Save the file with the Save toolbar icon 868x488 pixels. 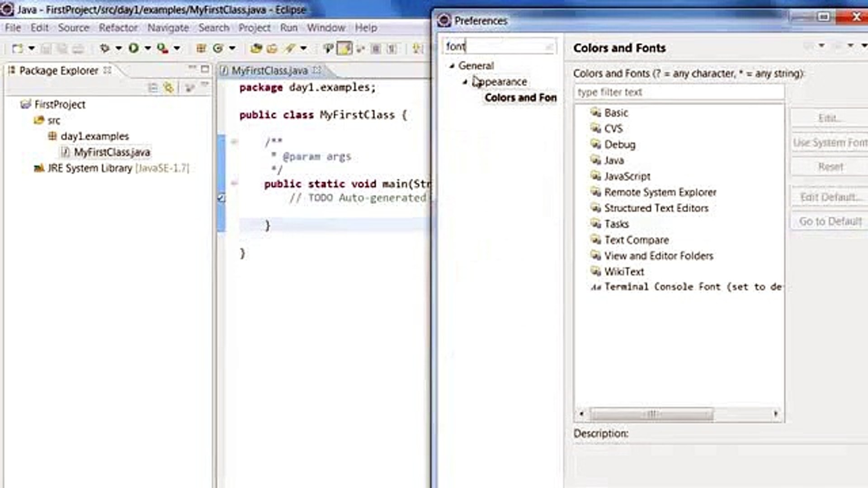point(46,47)
